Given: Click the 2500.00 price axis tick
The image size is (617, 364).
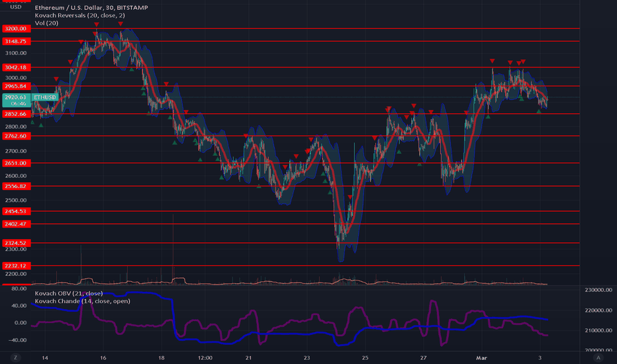Looking at the screenshot, I should 16,201.
